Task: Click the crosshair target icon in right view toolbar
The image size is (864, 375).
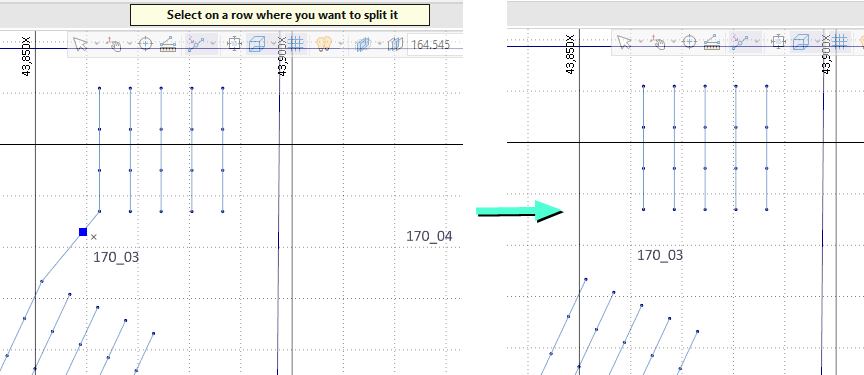Action: [x=689, y=41]
